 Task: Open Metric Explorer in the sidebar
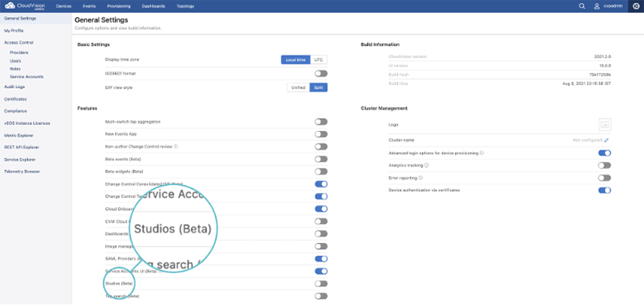pyautogui.click(x=19, y=135)
